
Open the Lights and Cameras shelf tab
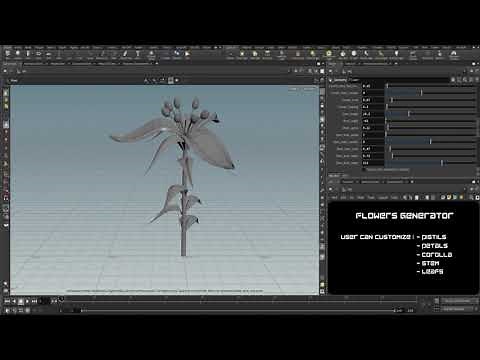[x=231, y=48]
